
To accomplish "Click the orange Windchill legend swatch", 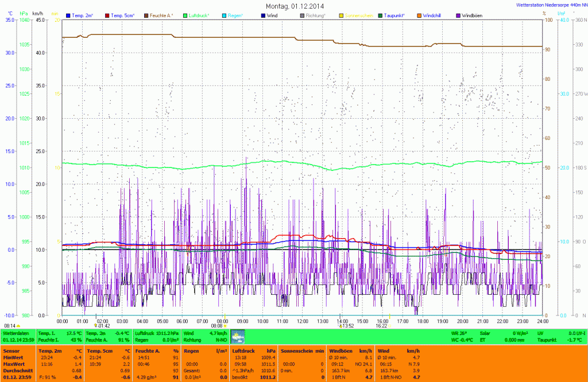I will coord(419,15).
